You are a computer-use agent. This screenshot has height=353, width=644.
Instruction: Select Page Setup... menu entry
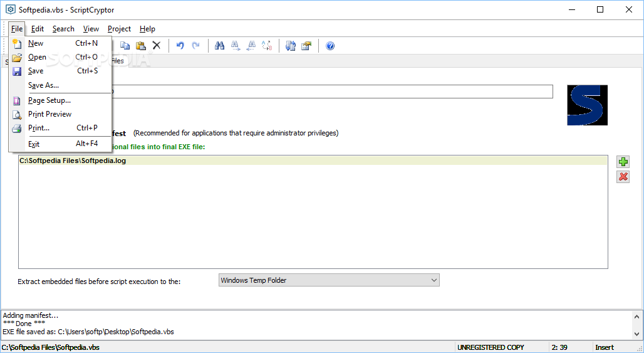(60, 100)
